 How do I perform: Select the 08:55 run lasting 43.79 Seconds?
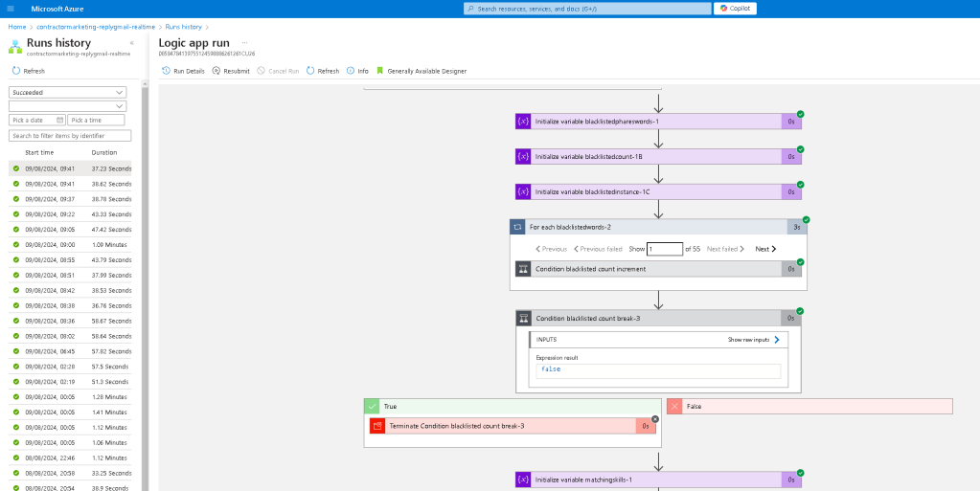70,260
